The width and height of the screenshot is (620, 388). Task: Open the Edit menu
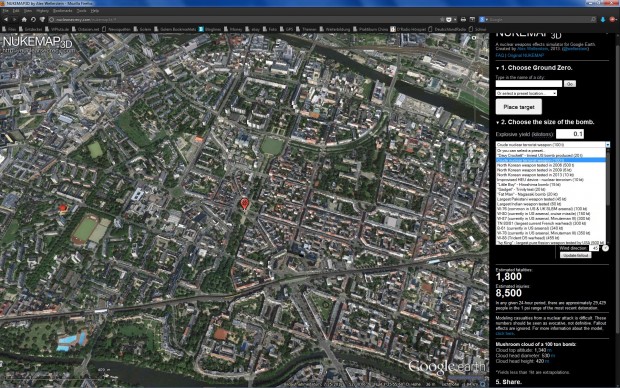click(16, 11)
